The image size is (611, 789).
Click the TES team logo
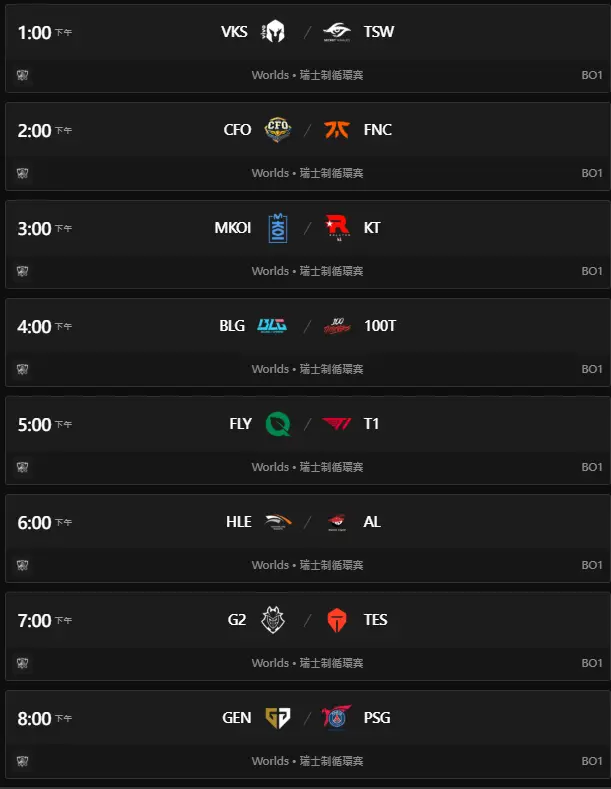pyautogui.click(x=337, y=620)
